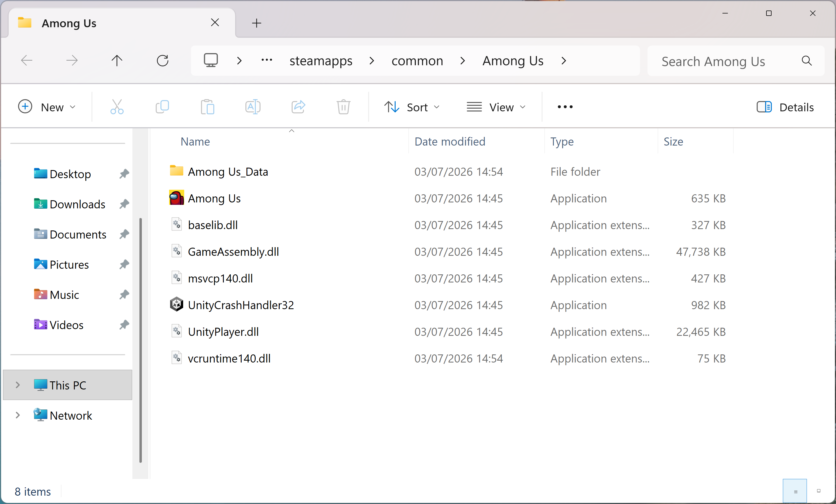Unpin Documents using its pin icon

click(124, 234)
